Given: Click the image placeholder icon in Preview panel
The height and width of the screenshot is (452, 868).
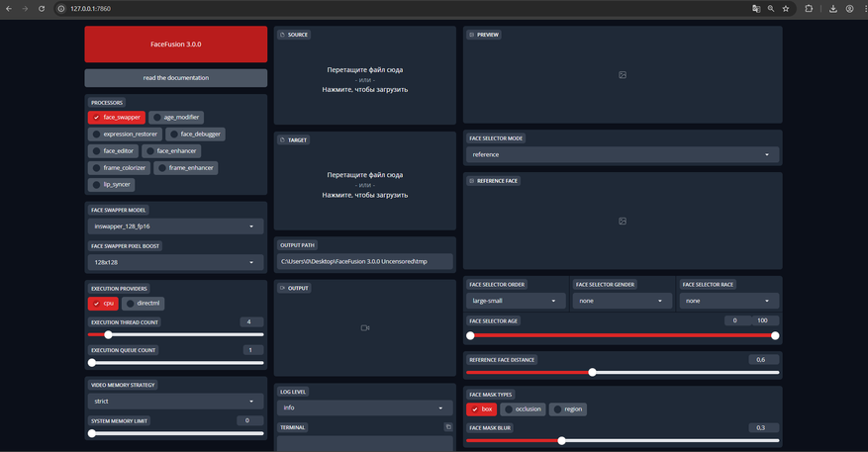Looking at the screenshot, I should point(623,75).
